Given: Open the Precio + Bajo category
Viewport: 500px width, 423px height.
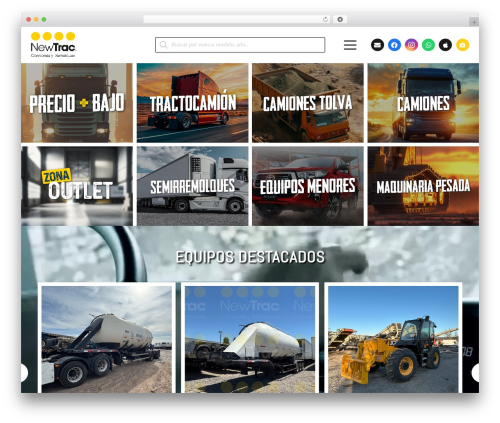Looking at the screenshot, I should (x=77, y=103).
